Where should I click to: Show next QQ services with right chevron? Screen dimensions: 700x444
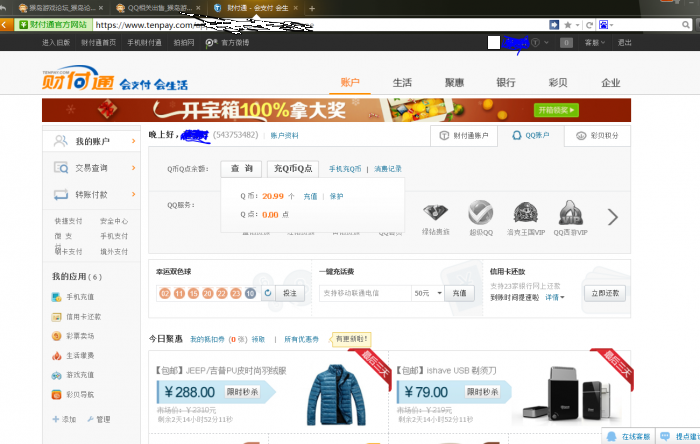613,217
